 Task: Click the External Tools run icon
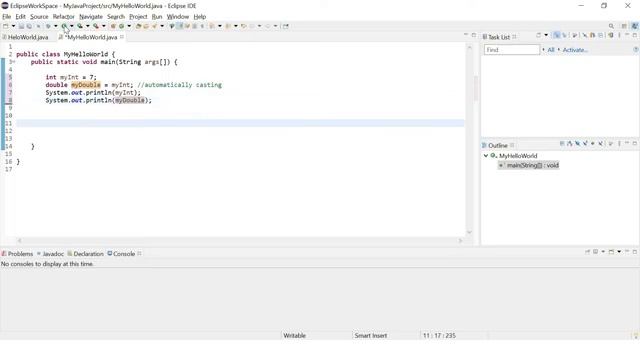pyautogui.click(x=96, y=26)
